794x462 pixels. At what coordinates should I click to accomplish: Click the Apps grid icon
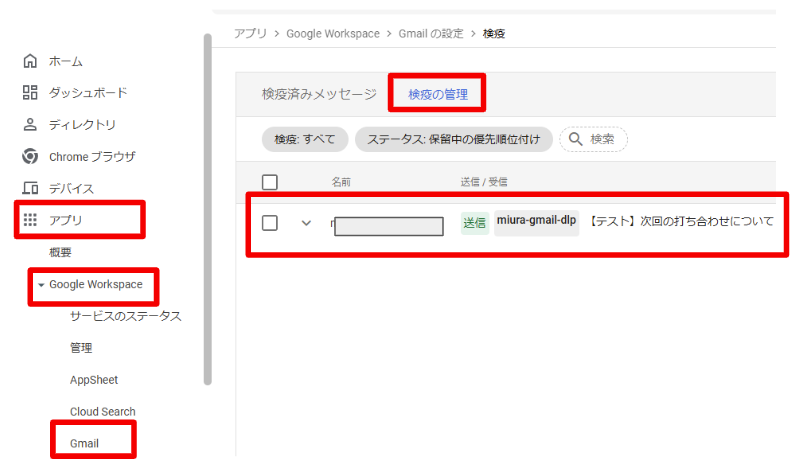pos(30,219)
